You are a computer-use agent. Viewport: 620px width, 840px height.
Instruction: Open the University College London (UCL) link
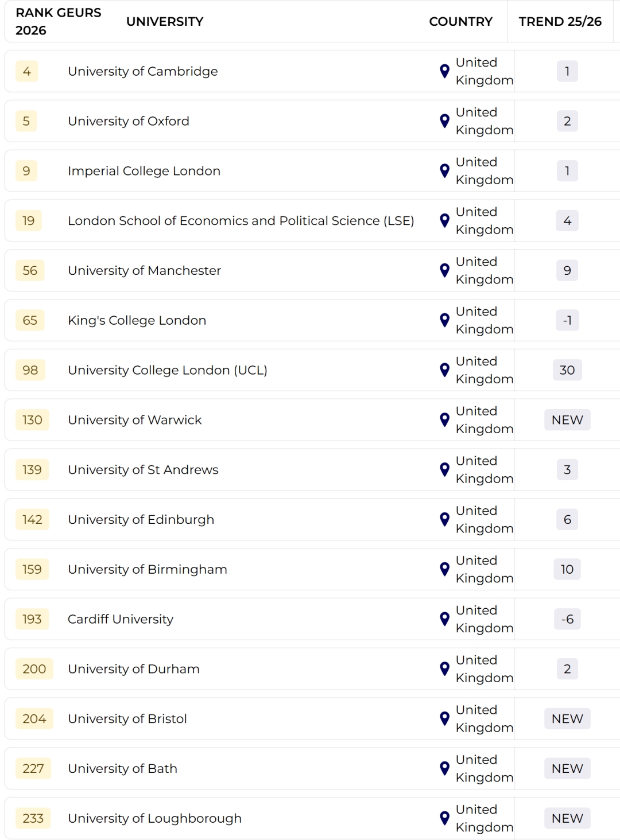(x=168, y=370)
